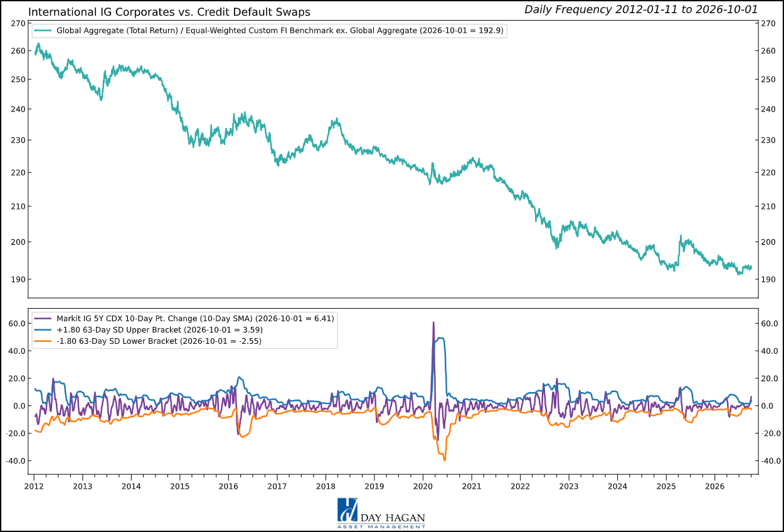Viewport: 784px width, 532px height.
Task: Click the left y-axis 240 label
Action: tap(18, 109)
